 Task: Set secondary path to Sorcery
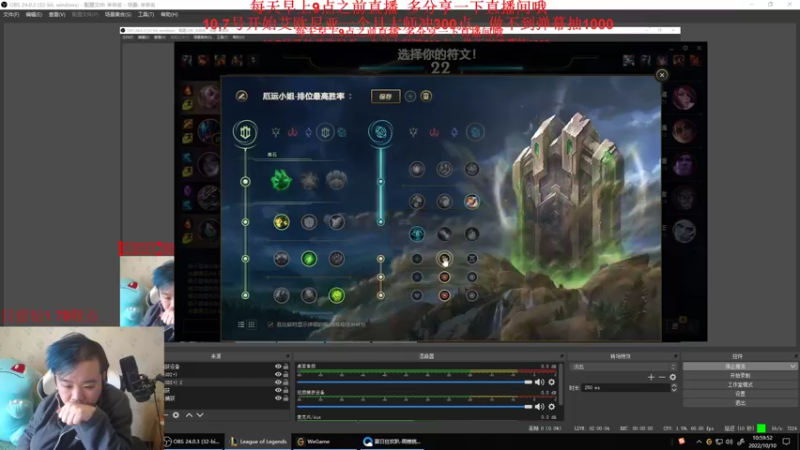pyautogui.click(x=454, y=132)
